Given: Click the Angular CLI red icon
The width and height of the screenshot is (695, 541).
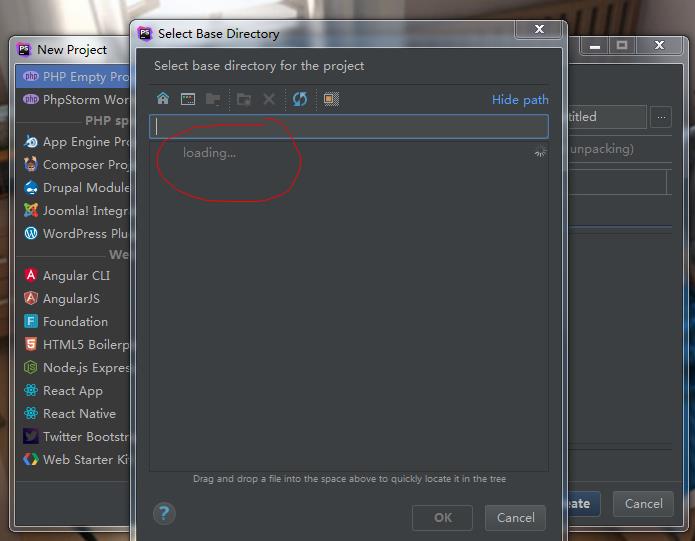Looking at the screenshot, I should point(31,275).
